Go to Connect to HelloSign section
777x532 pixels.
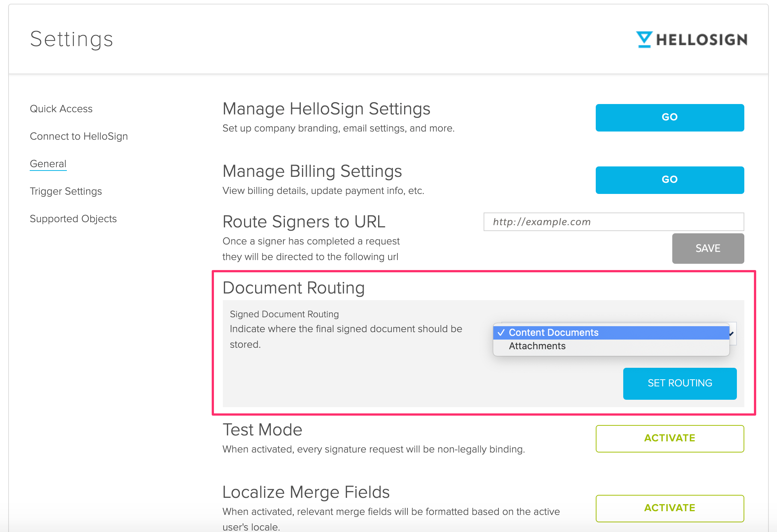pyautogui.click(x=79, y=136)
